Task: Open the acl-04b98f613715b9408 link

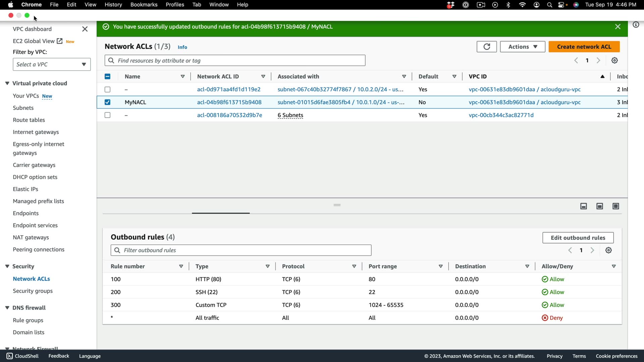Action: (229, 102)
